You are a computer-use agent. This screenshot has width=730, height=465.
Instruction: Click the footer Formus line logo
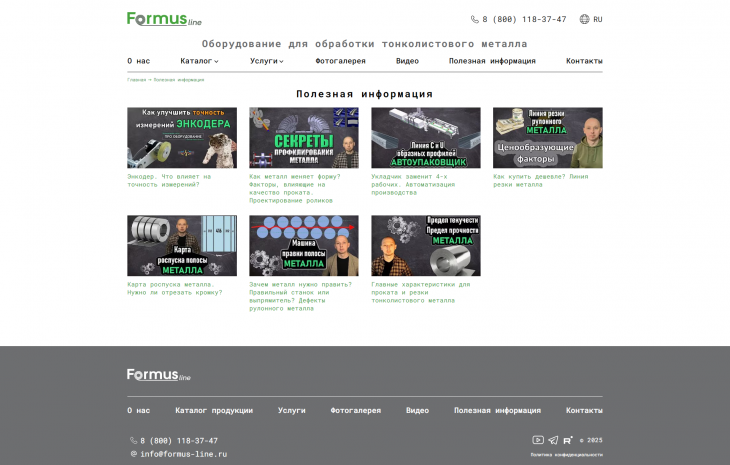[x=158, y=375]
